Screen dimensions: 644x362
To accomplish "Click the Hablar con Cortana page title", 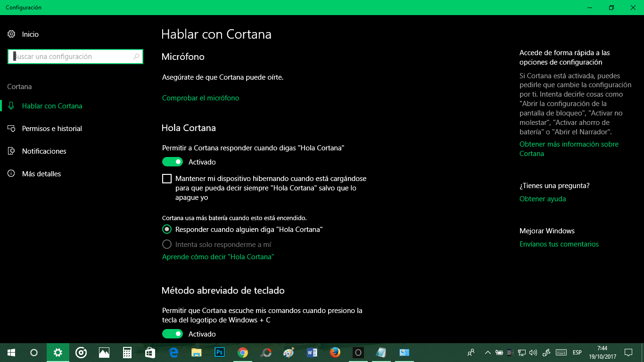I will tap(216, 34).
